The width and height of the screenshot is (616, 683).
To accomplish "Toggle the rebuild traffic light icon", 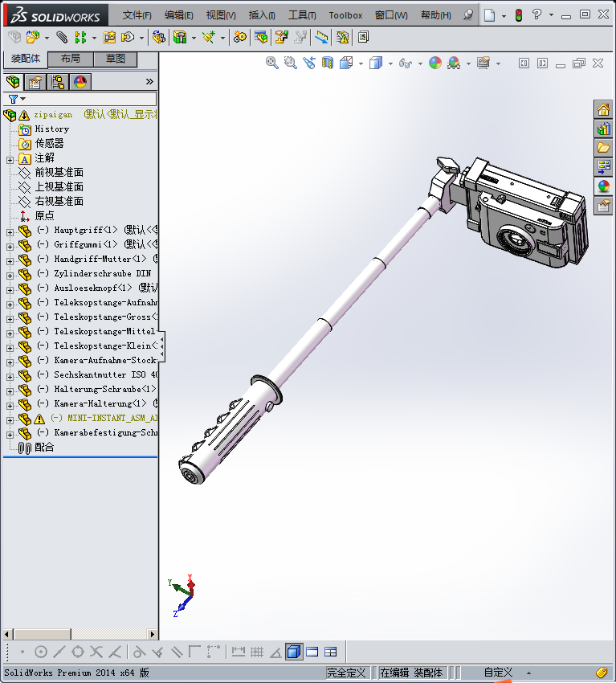I will pyautogui.click(x=519, y=15).
